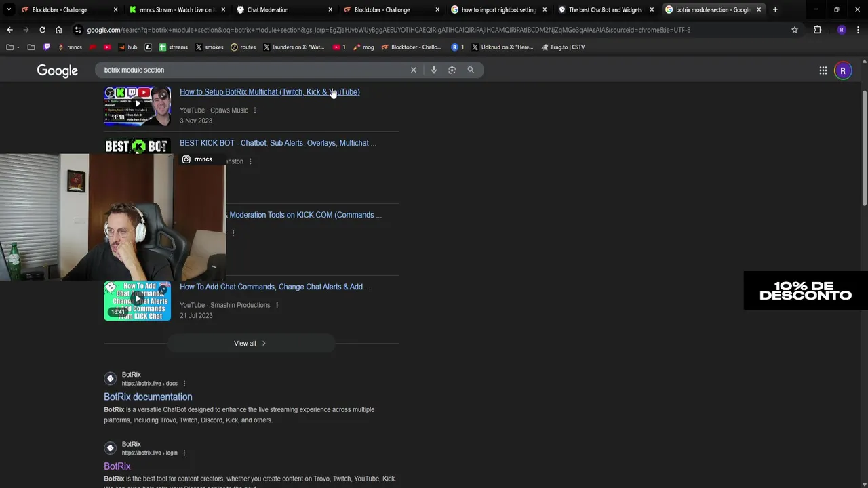The height and width of the screenshot is (488, 868).
Task: Open BotRix documentation result
Action: click(x=148, y=397)
